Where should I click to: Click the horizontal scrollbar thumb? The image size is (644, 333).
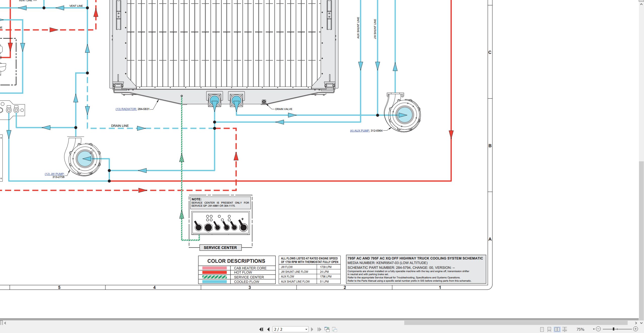(516, 323)
